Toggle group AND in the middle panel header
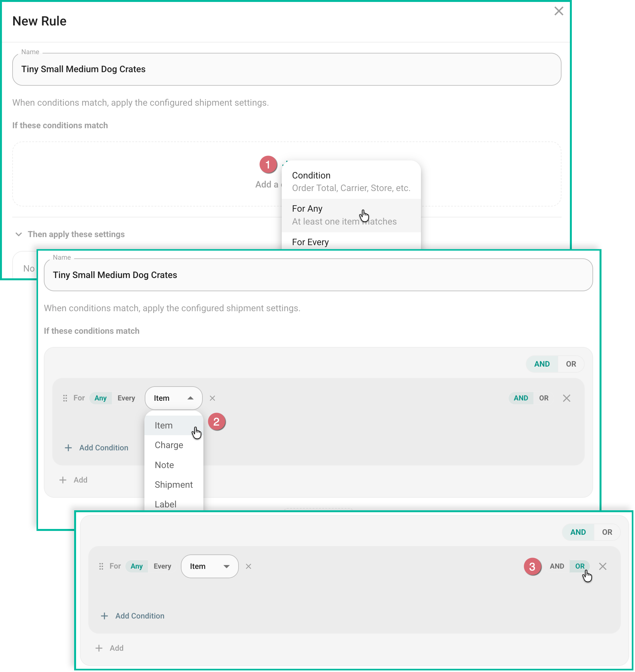The image size is (635, 672). click(543, 364)
